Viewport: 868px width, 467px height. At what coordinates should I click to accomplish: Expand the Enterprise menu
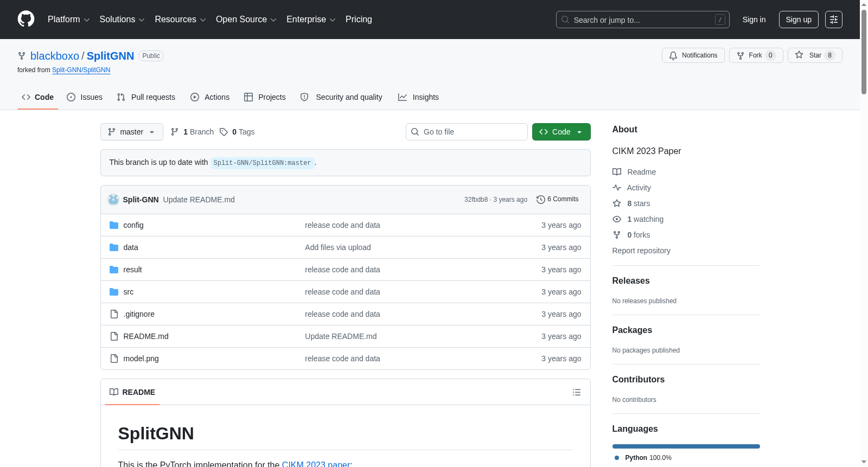click(x=311, y=20)
